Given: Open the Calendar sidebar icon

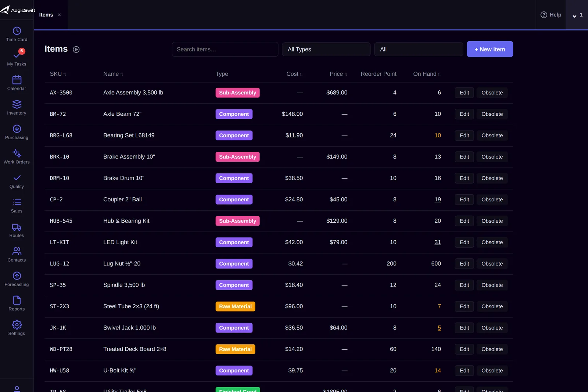Looking at the screenshot, I should tap(17, 80).
